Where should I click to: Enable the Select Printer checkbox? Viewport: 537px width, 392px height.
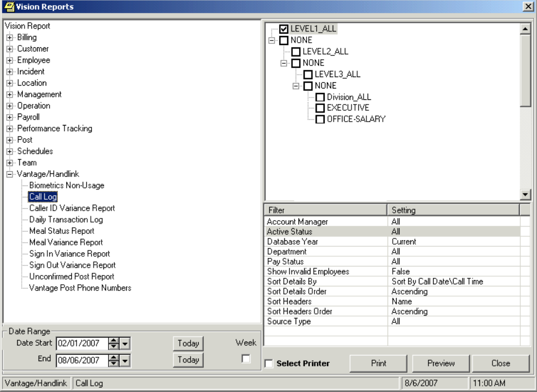[x=269, y=363]
